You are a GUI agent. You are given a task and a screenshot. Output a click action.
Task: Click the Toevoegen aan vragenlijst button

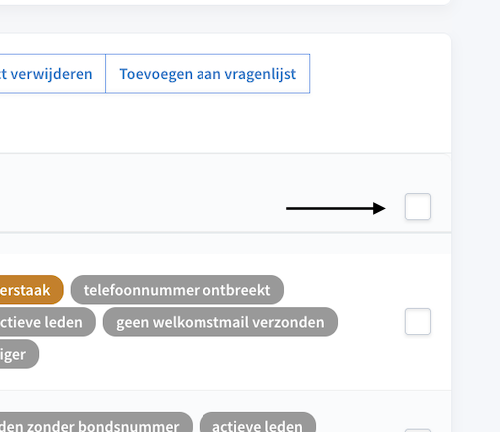coord(208,74)
